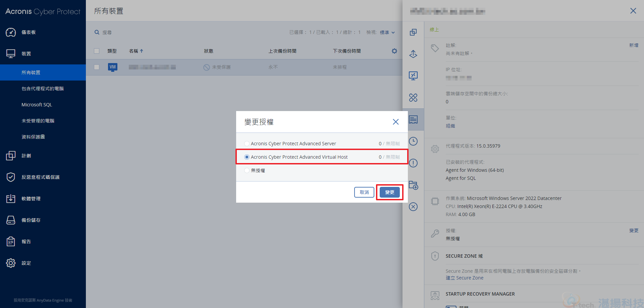Close the device details side panel
The width and height of the screenshot is (644, 308).
click(x=633, y=11)
